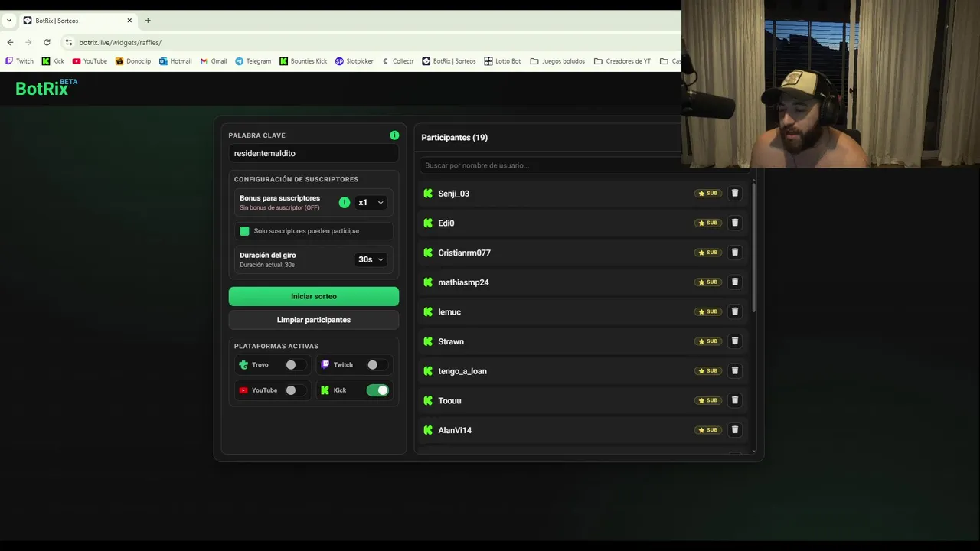Delete participant Senji_03 with trash icon
This screenshot has height=551, width=980.
pos(734,194)
